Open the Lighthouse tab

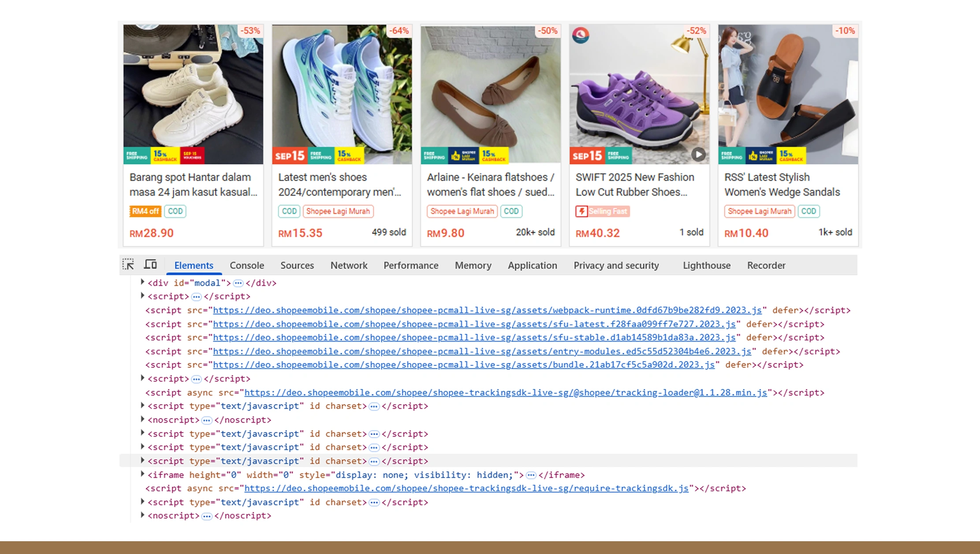(707, 265)
